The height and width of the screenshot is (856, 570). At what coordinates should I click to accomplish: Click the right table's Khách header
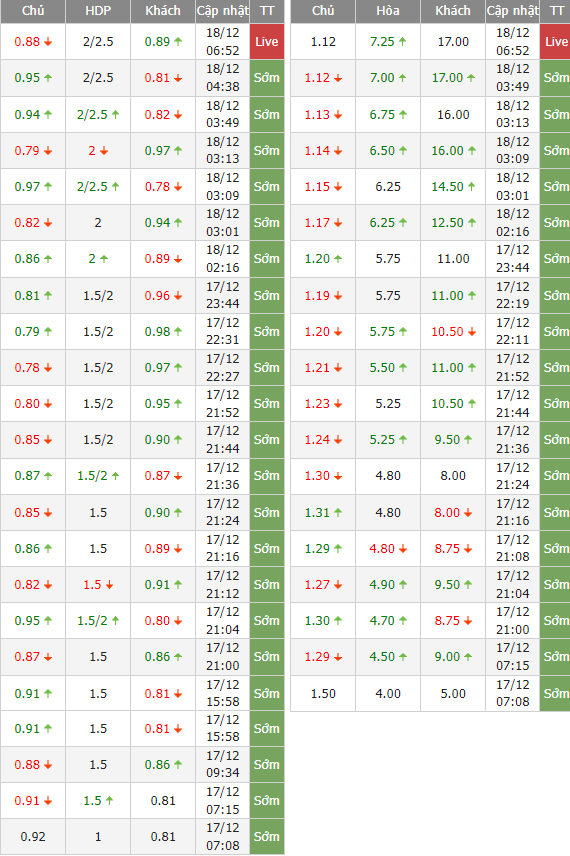[453, 11]
